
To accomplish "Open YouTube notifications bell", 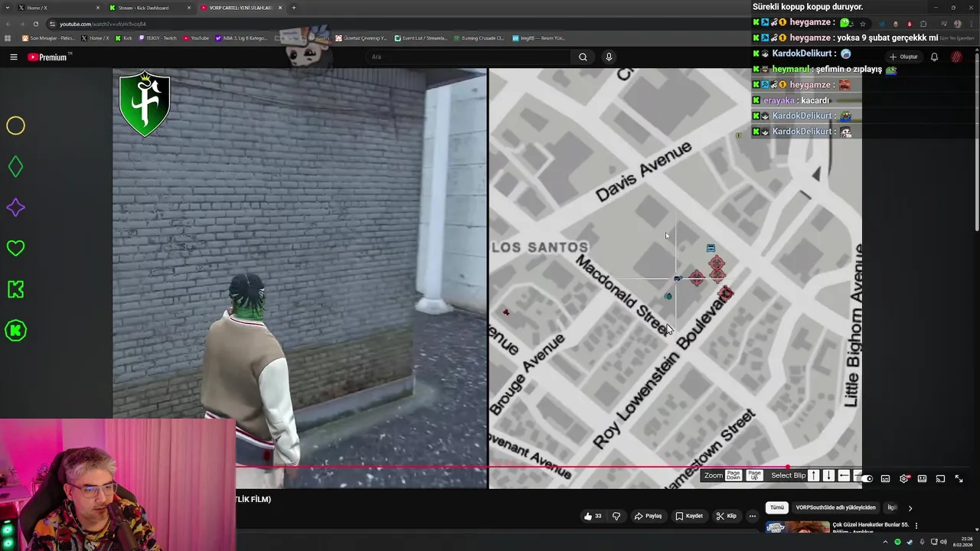I will (x=934, y=57).
